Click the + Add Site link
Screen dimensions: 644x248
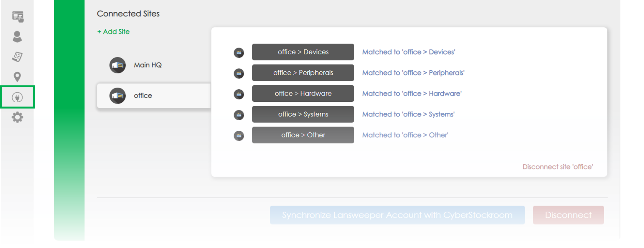113,32
